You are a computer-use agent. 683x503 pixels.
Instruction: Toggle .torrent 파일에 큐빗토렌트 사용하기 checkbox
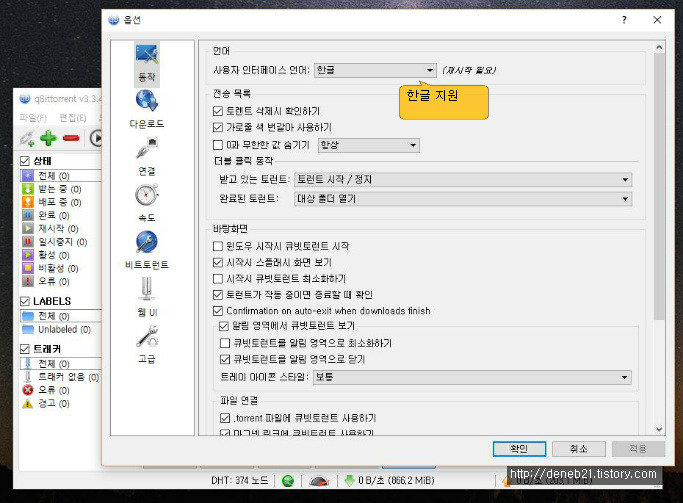[225, 418]
